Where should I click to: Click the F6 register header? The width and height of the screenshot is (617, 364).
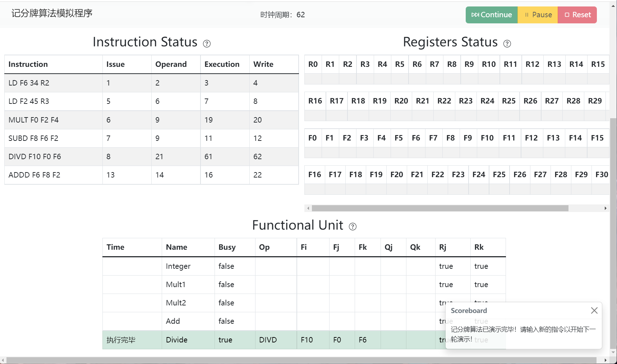tap(416, 138)
